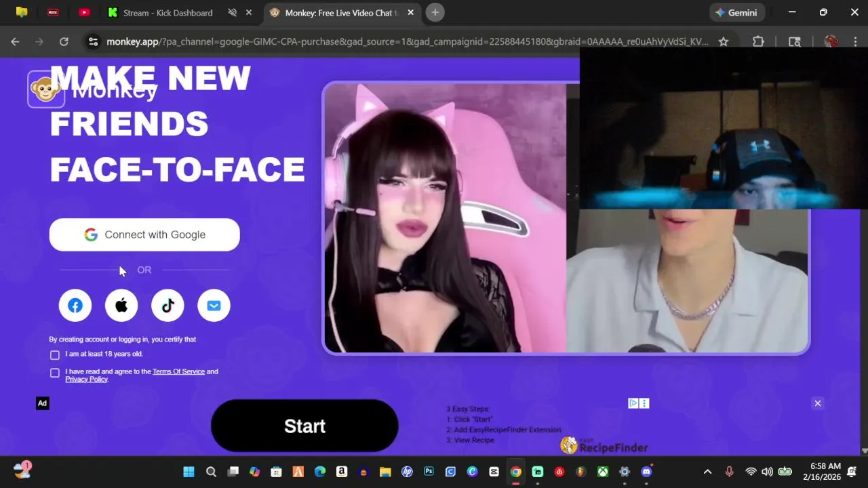
Task: Close the Kick Dashboard tab
Action: pyautogui.click(x=249, y=13)
